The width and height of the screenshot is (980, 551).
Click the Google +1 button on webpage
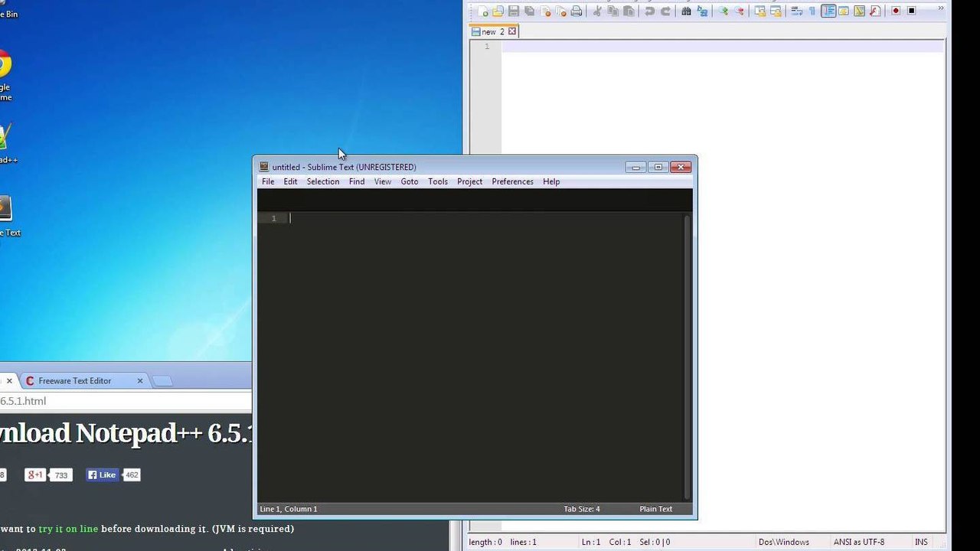pyautogui.click(x=36, y=475)
